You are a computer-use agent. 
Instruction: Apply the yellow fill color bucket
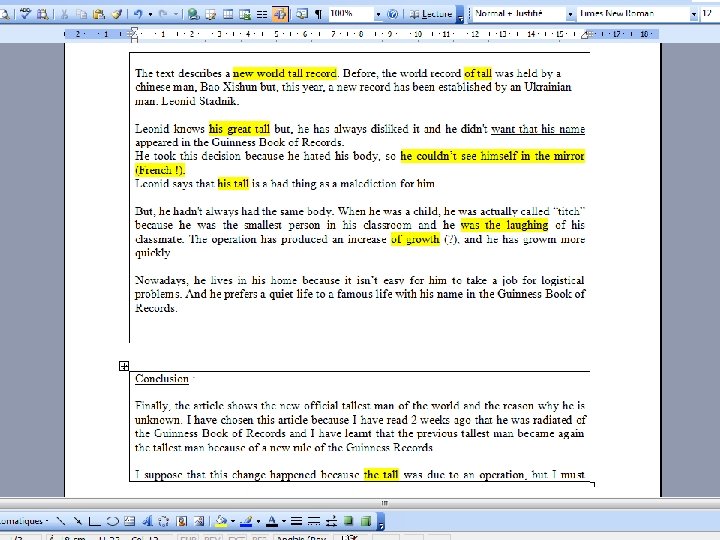pos(221,521)
